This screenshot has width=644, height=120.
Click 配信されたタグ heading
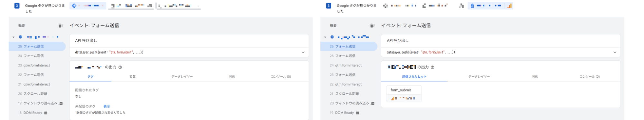pyautogui.click(x=87, y=90)
